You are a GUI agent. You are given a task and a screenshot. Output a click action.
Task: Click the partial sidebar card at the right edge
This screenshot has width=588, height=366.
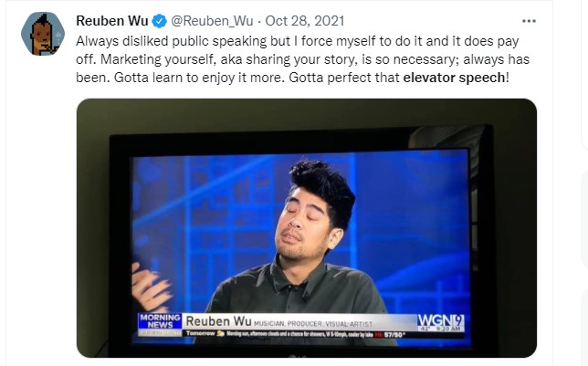click(x=584, y=75)
